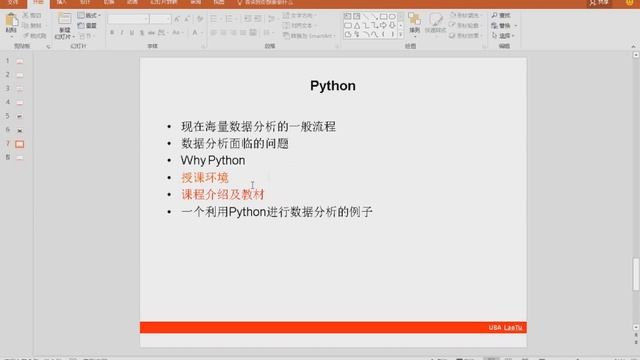640x360 pixels.
Task: Pick the oval shape in shapes gallery
Action: point(392,16)
